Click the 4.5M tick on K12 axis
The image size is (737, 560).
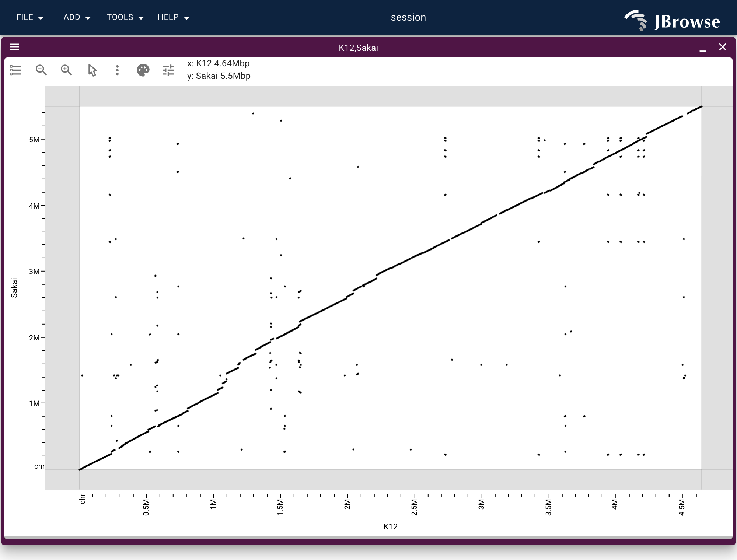682,507
